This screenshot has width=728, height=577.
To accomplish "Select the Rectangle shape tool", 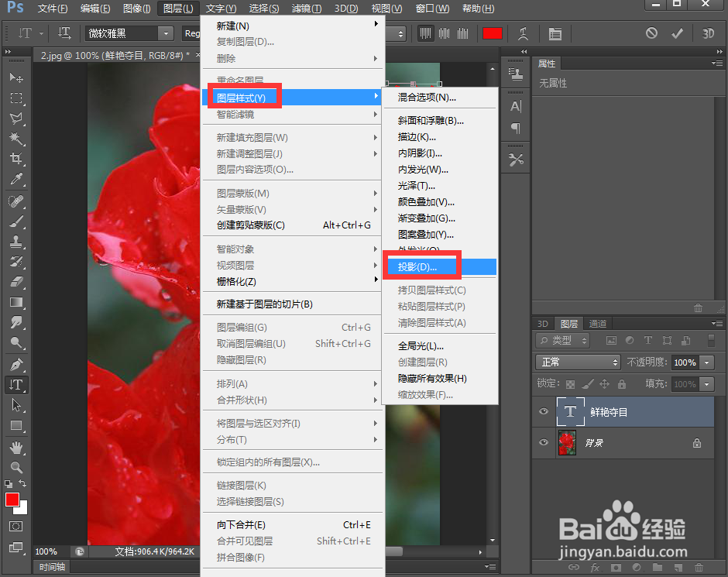I will pos(16,426).
